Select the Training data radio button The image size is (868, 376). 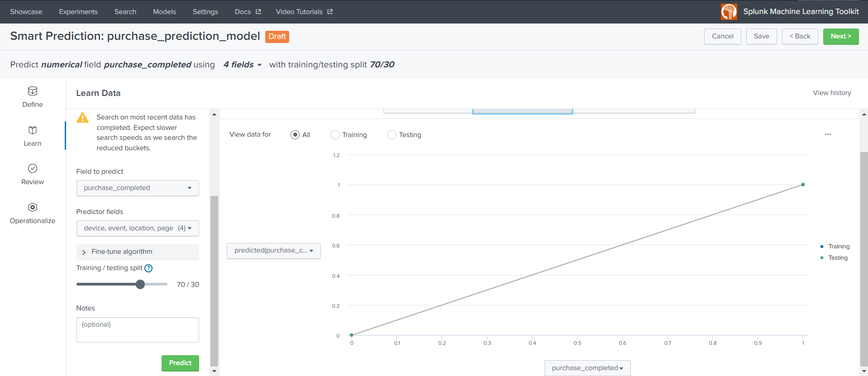(x=335, y=135)
